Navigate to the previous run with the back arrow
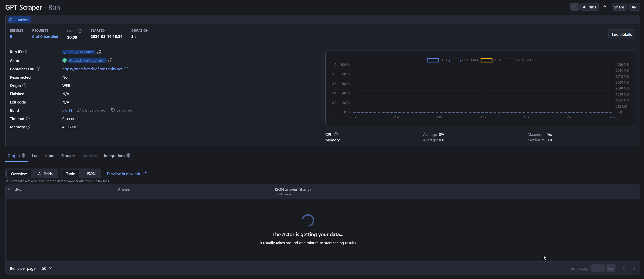This screenshot has height=279, width=644. pyautogui.click(x=574, y=7)
